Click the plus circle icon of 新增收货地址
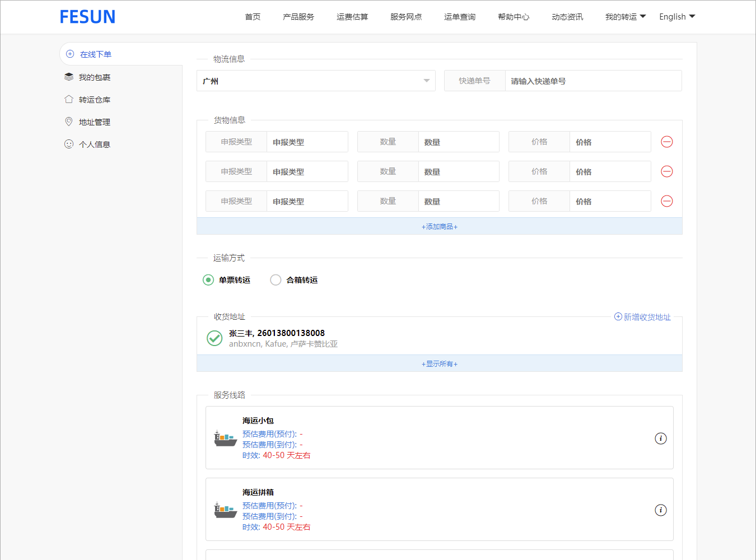The height and width of the screenshot is (560, 756). pyautogui.click(x=618, y=316)
